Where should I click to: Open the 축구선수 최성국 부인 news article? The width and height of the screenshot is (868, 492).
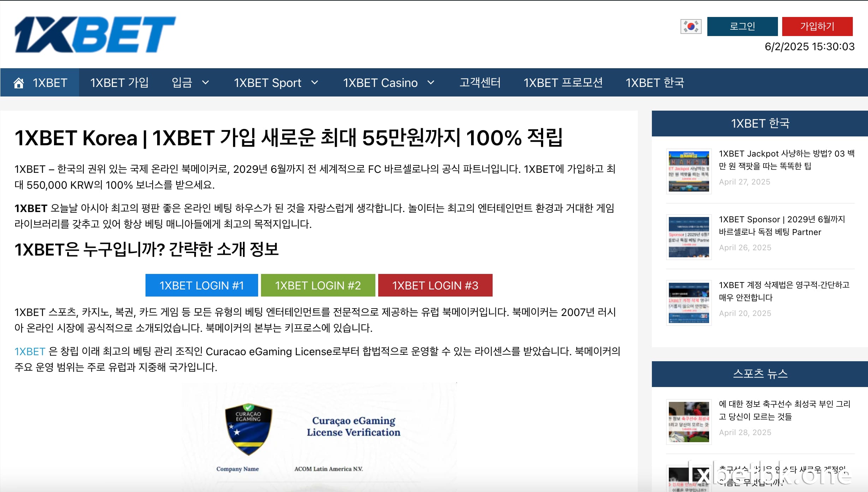785,410
